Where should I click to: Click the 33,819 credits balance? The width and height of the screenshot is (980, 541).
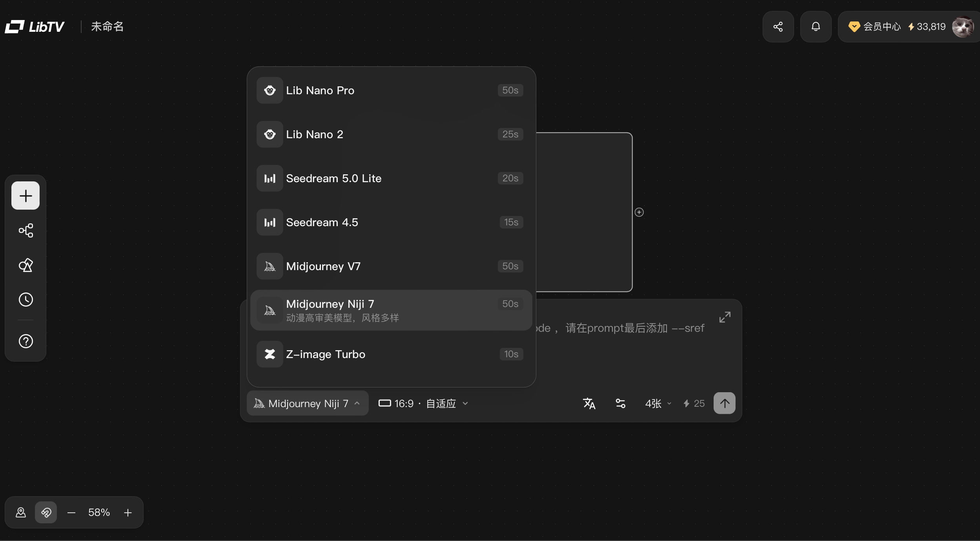point(927,27)
